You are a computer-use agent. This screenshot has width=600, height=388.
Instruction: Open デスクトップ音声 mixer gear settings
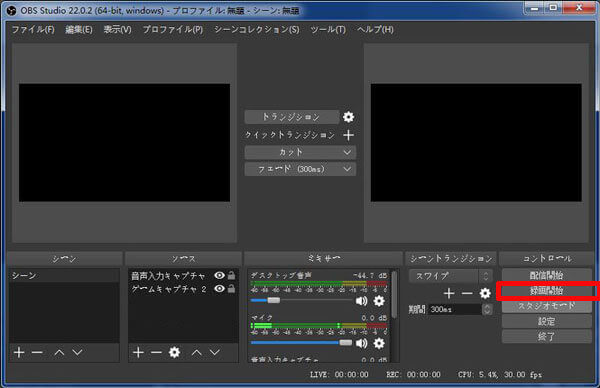point(379,301)
